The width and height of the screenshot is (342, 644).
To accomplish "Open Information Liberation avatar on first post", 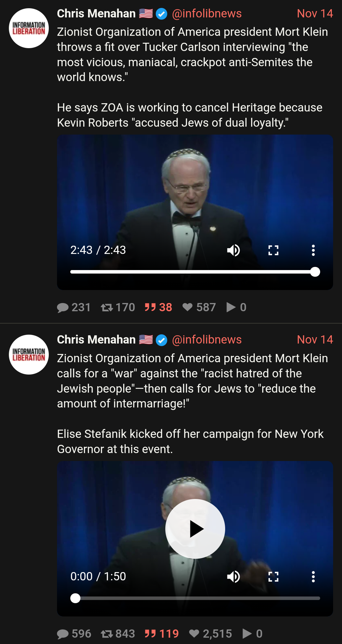I will click(29, 28).
